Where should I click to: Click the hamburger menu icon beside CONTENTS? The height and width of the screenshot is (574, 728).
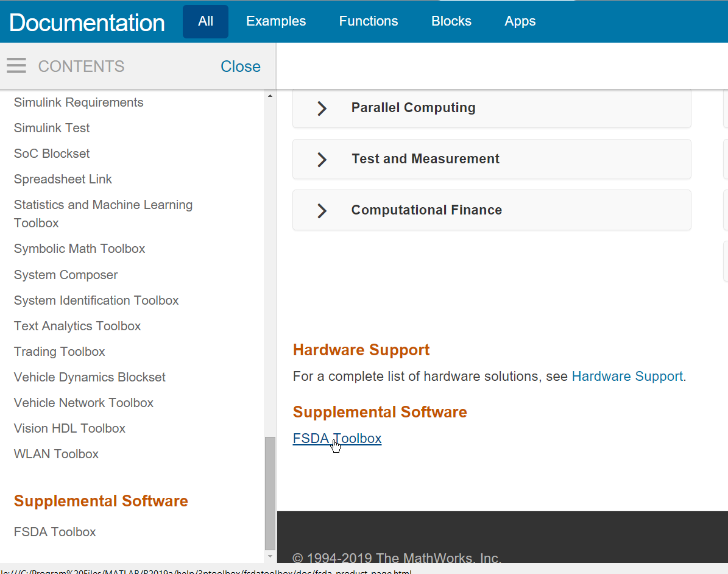click(16, 66)
